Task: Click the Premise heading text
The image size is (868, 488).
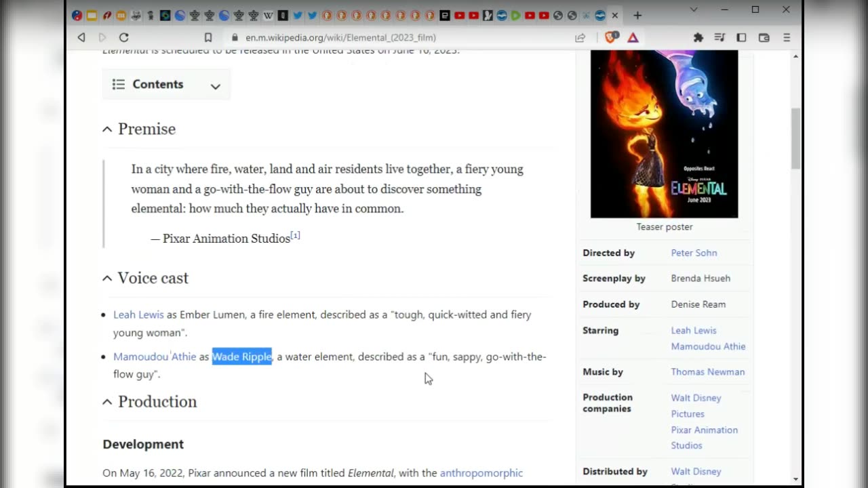Action: click(x=146, y=129)
